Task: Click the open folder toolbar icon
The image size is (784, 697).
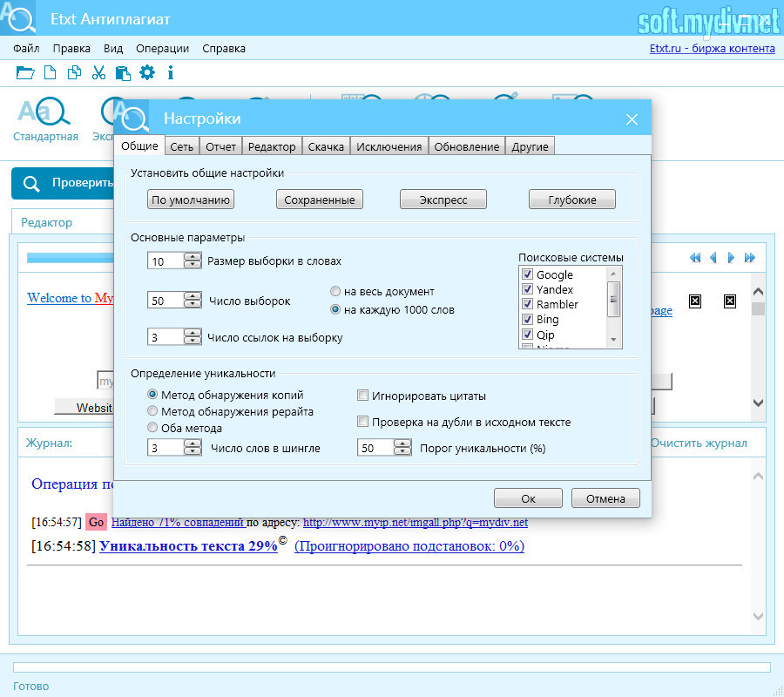Action: (x=24, y=72)
